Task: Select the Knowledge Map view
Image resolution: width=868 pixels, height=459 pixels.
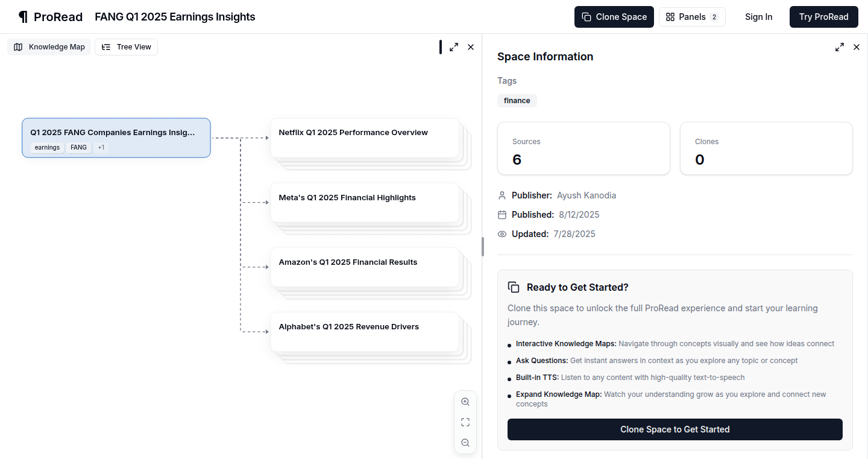Action: (49, 47)
